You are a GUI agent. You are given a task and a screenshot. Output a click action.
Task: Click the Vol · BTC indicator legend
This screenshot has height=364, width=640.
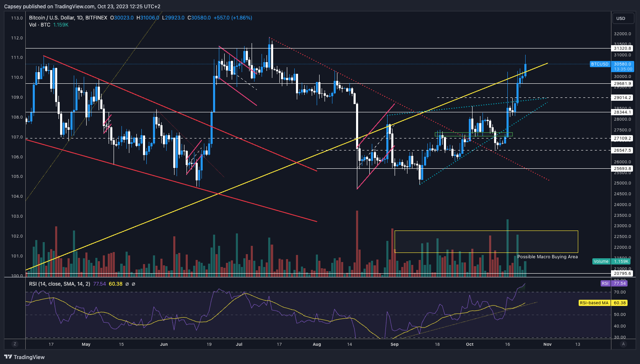[40, 25]
